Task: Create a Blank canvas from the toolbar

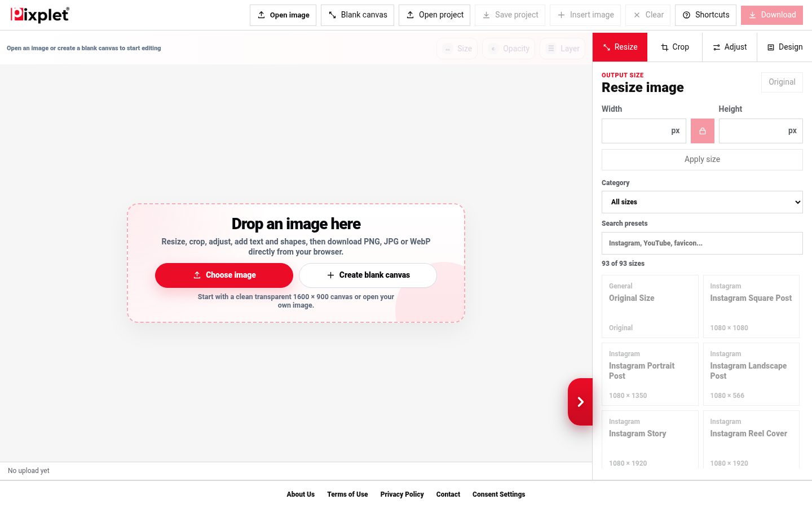Action: 358,15
